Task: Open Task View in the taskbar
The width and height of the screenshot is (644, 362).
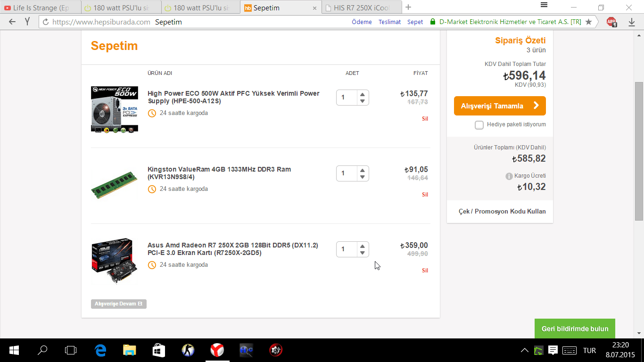Action: tap(71, 350)
